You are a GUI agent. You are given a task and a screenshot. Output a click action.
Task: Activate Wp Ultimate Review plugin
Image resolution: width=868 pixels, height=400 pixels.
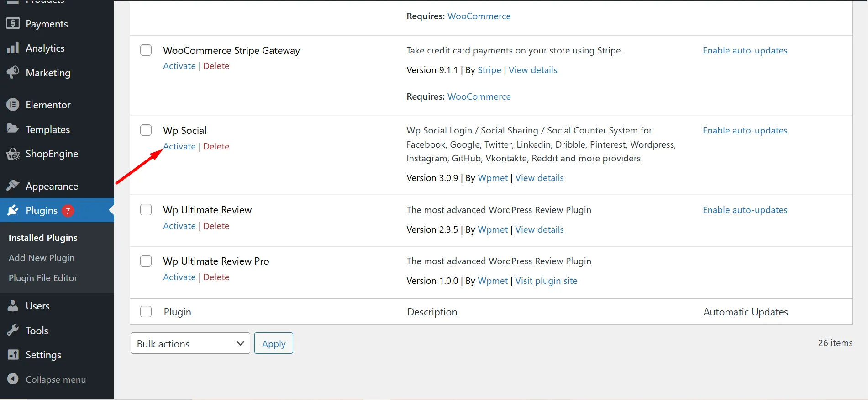179,226
